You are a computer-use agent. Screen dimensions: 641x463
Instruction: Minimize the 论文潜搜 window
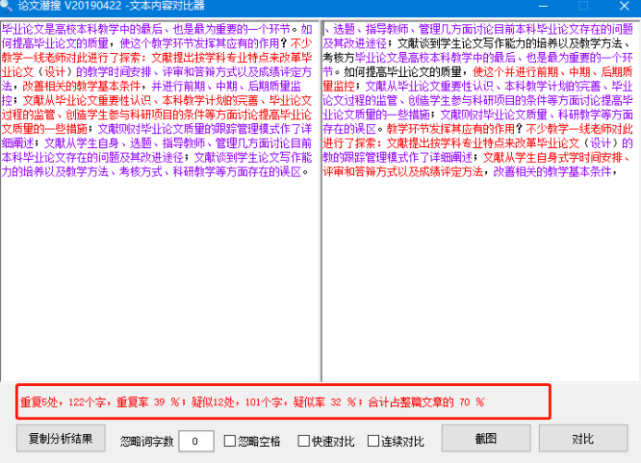(x=543, y=6)
